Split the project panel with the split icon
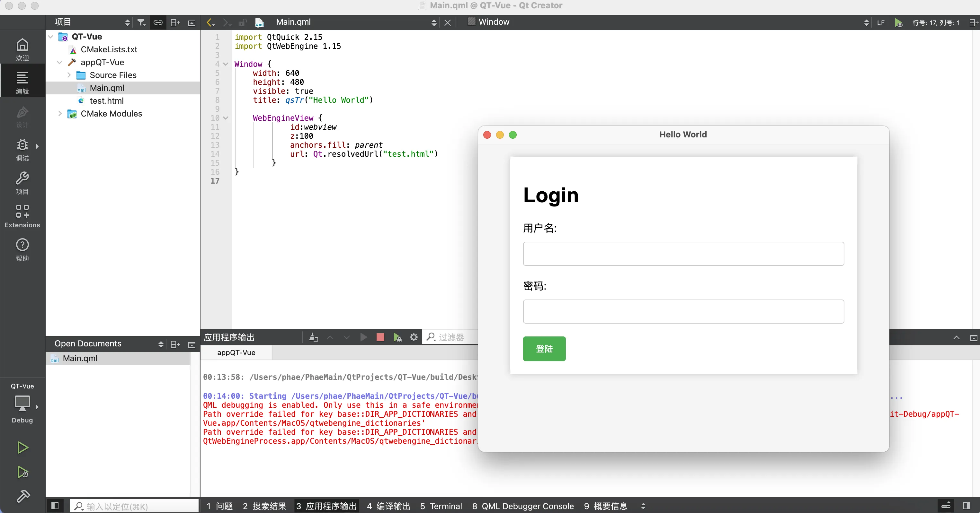 point(175,23)
